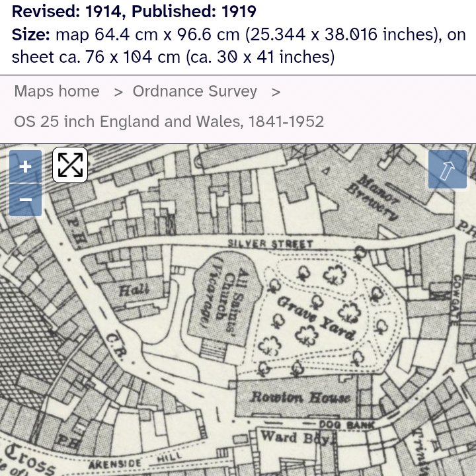Click the map size description text
The width and height of the screenshot is (476, 476).
pyautogui.click(x=239, y=46)
